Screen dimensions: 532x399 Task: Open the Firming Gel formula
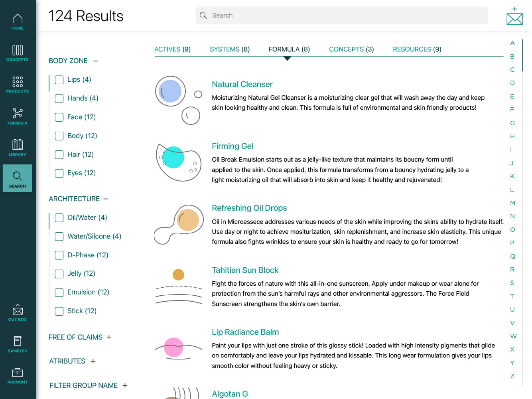pos(233,146)
